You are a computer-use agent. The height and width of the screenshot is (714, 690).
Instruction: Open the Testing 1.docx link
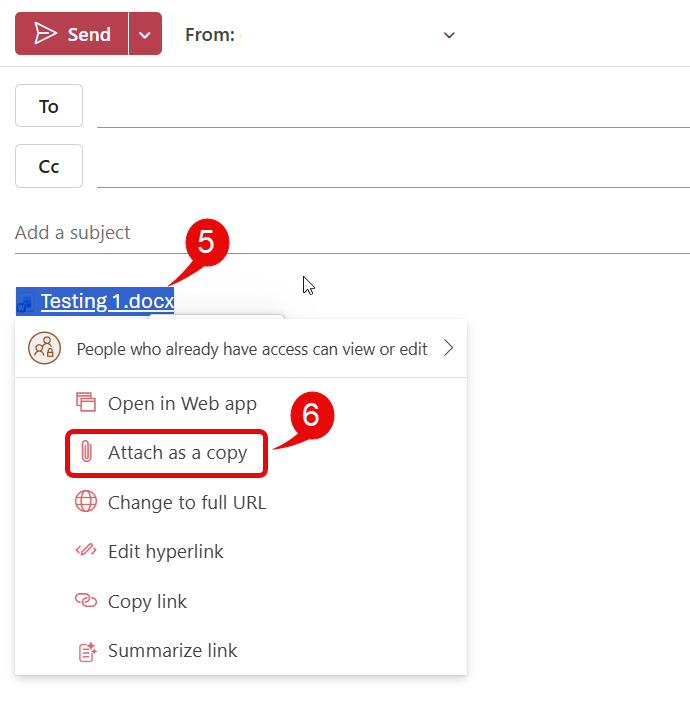point(107,301)
